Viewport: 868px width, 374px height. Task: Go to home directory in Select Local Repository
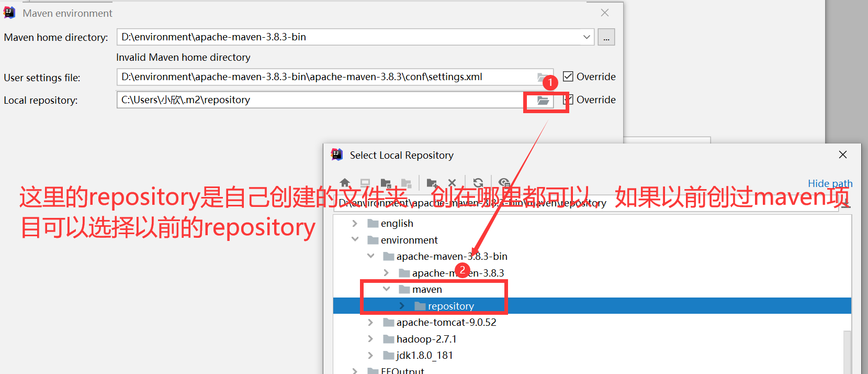click(x=345, y=183)
